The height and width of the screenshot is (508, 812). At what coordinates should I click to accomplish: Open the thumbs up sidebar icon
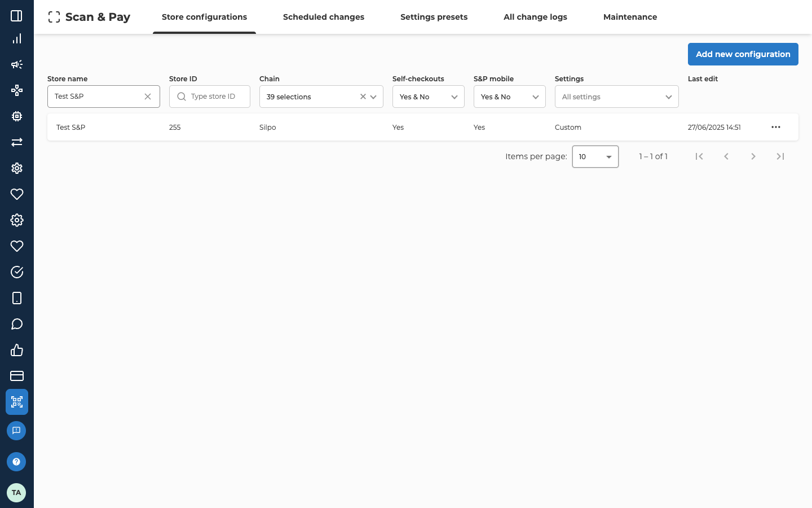pyautogui.click(x=17, y=350)
